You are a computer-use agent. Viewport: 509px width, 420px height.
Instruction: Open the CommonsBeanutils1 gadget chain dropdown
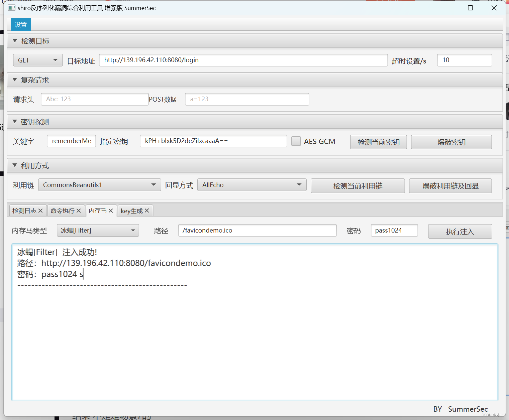point(100,185)
